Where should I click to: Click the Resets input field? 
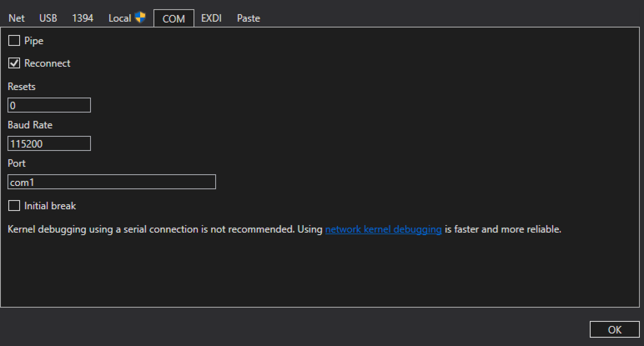click(x=49, y=105)
